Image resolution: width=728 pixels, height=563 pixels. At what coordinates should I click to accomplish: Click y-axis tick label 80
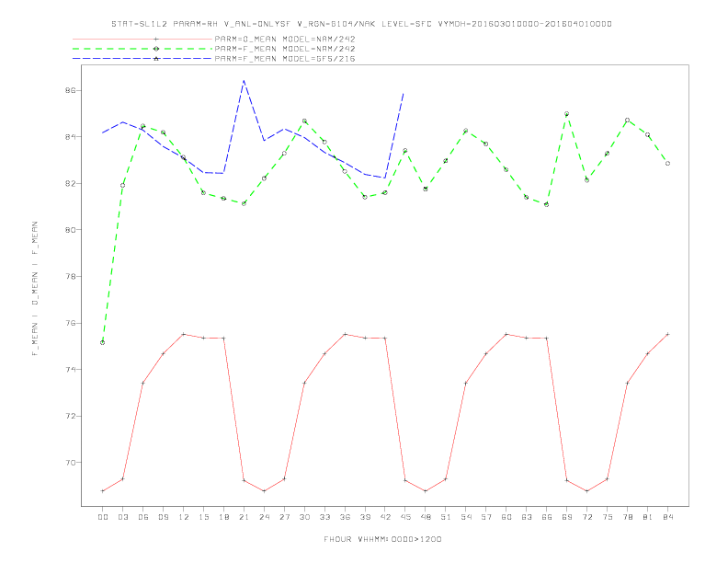[70, 230]
